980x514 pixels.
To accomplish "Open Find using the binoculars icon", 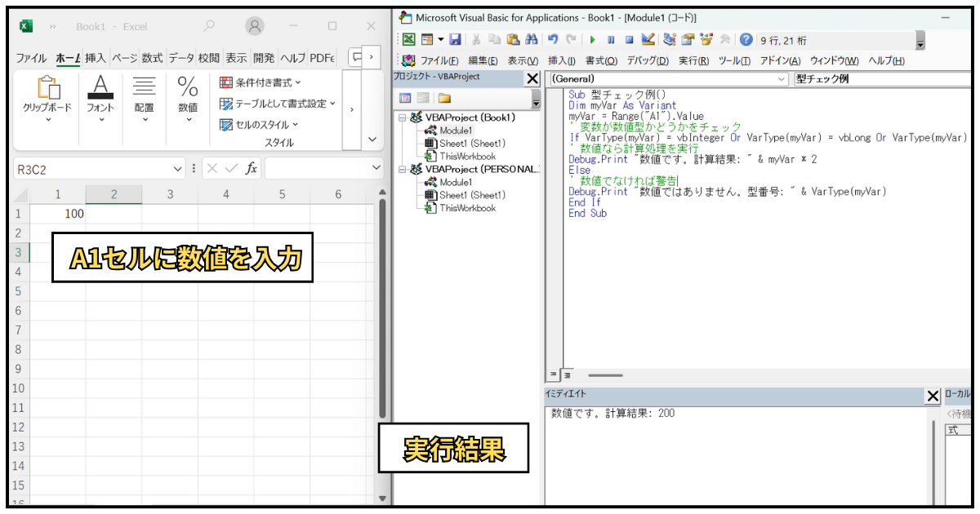I will pos(532,39).
